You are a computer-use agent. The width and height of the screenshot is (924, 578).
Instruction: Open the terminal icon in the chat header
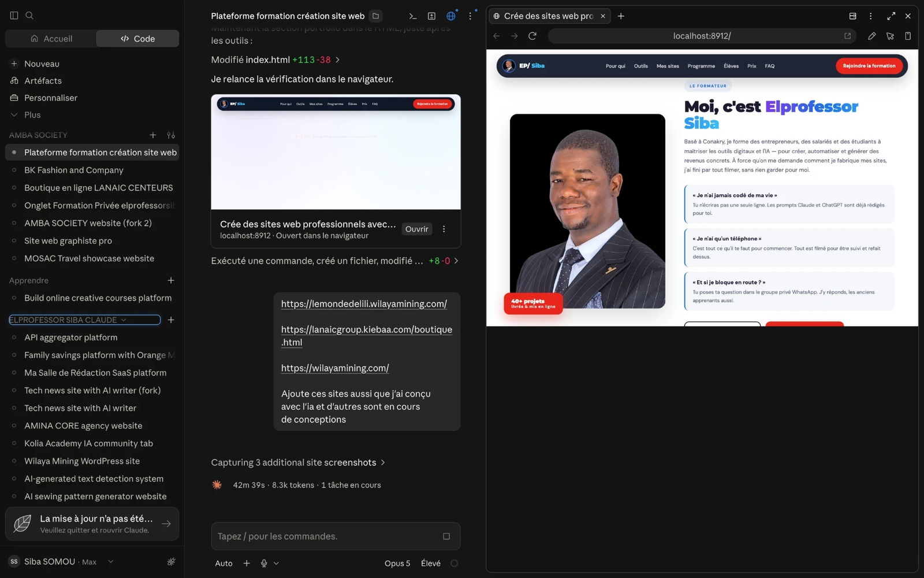tap(412, 16)
